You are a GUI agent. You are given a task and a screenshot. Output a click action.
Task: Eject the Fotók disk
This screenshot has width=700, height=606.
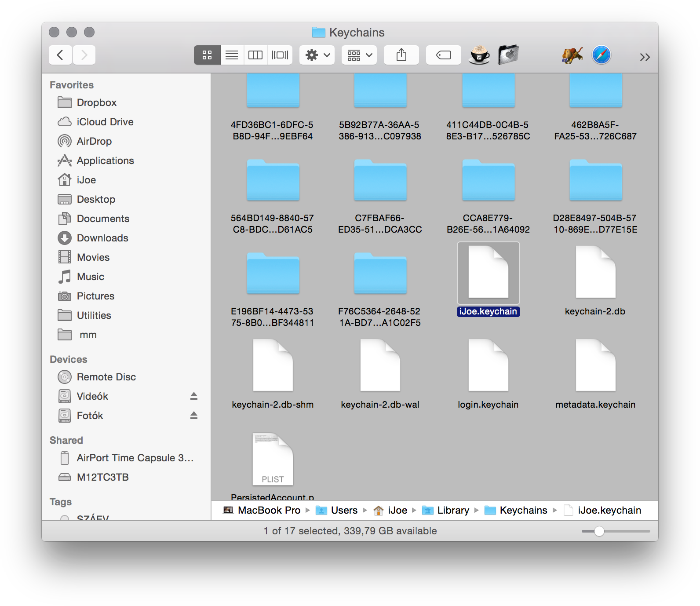(194, 416)
